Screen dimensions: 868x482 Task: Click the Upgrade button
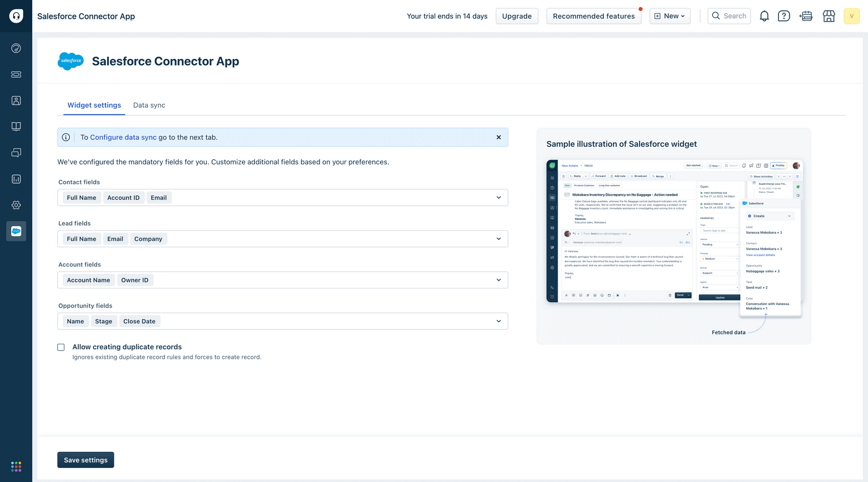coord(517,16)
